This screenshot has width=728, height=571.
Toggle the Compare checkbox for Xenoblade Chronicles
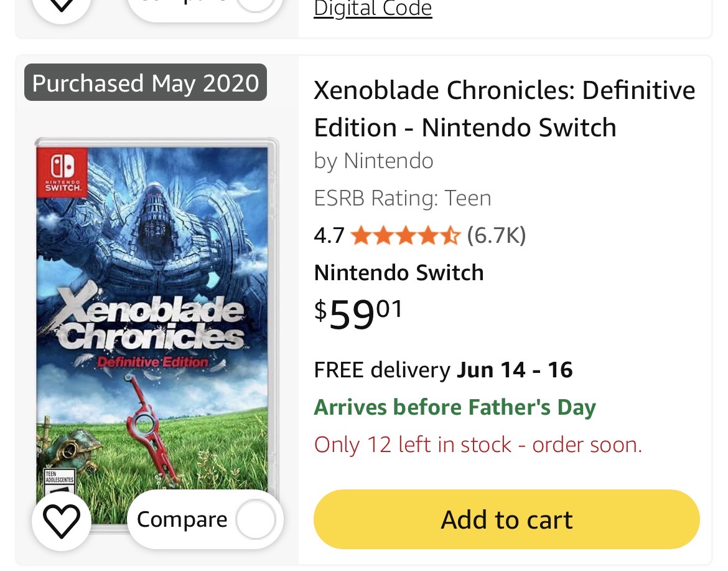click(255, 519)
